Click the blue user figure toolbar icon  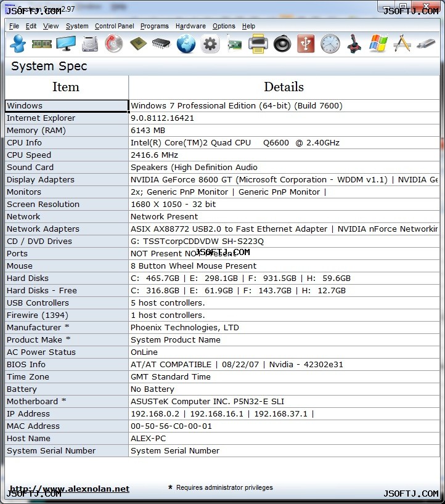click(x=17, y=43)
